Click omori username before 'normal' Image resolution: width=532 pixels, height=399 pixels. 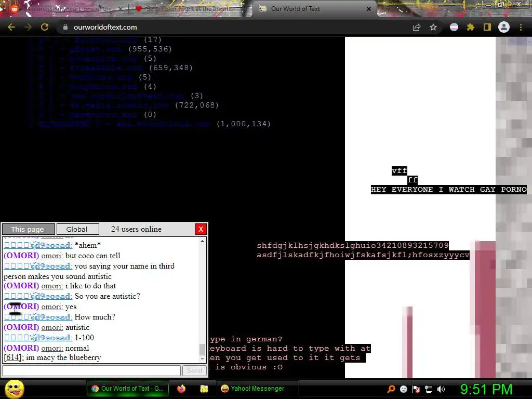point(52,348)
